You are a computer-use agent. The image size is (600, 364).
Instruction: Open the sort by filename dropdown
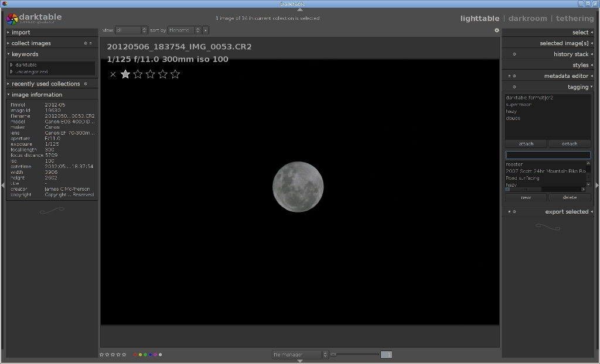(185, 30)
